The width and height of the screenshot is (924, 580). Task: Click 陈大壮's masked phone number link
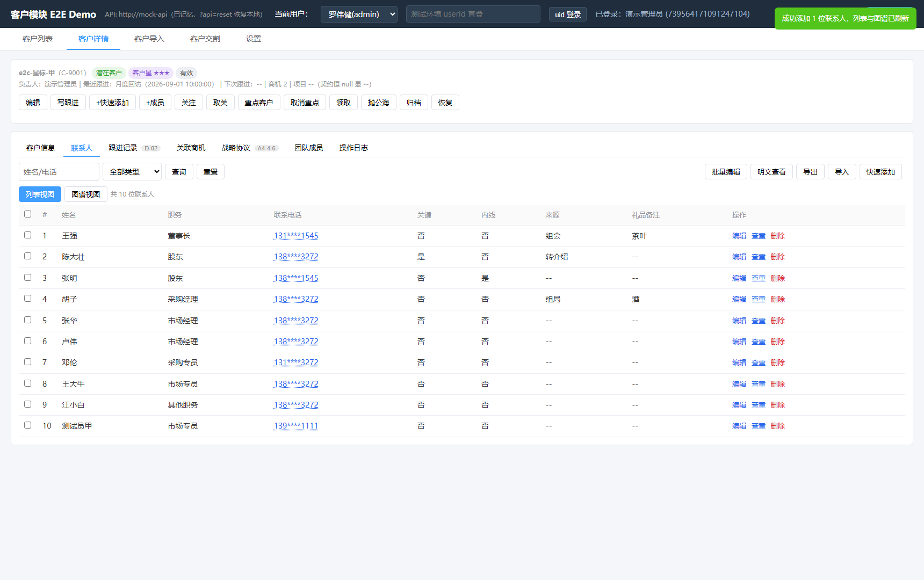click(x=296, y=257)
